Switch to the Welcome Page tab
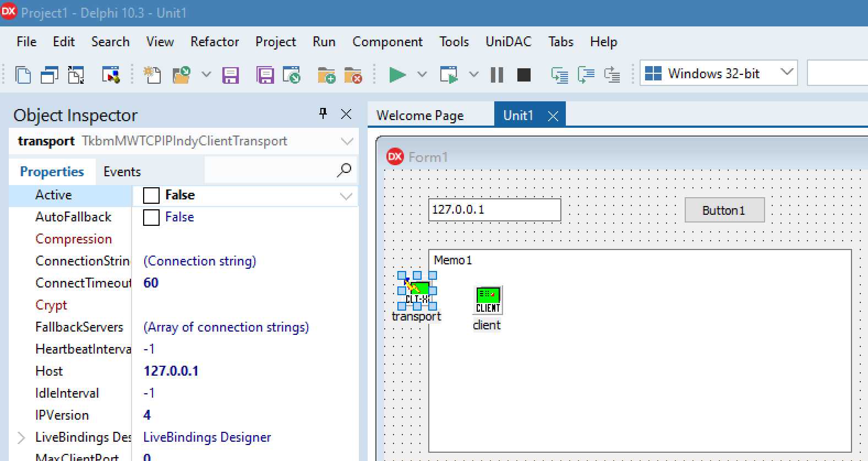Screen dimensions: 868x461 (420, 116)
